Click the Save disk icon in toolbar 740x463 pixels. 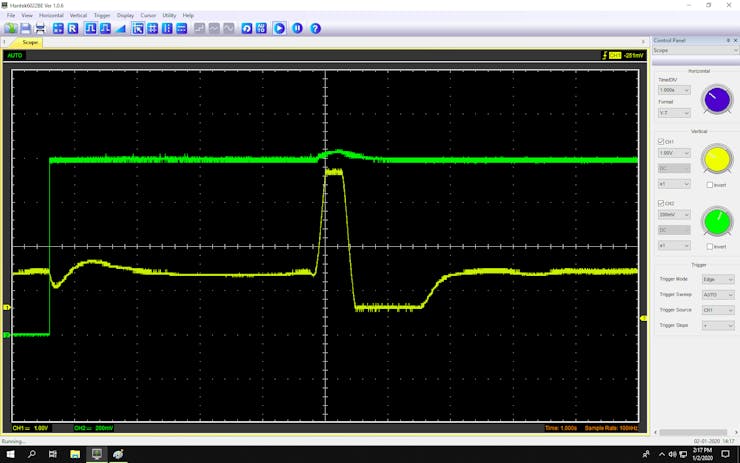click(25, 29)
